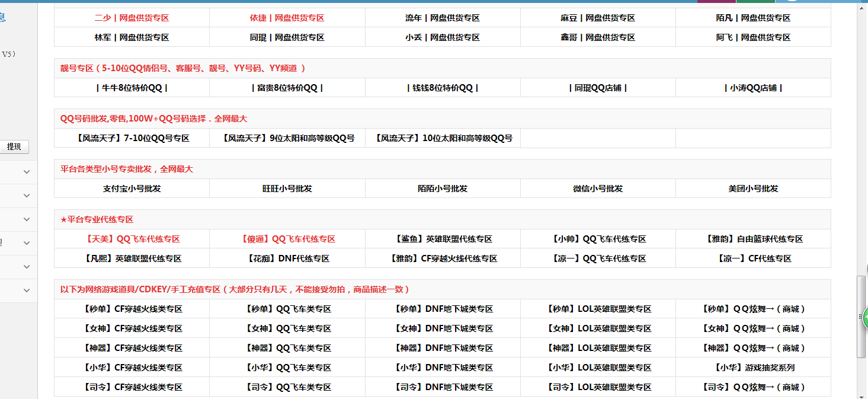The width and height of the screenshot is (868, 399).
Task: Open 【傻逼】QQ飞车代练专区
Action: click(287, 239)
